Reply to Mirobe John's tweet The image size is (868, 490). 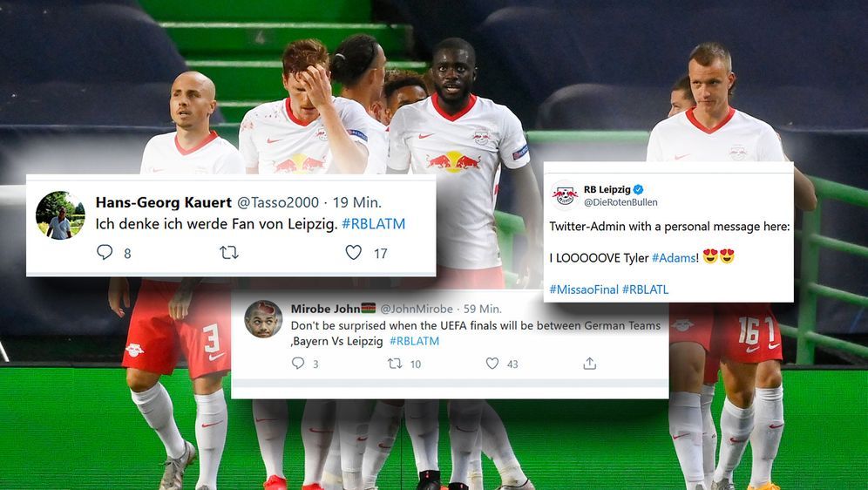[x=298, y=364]
